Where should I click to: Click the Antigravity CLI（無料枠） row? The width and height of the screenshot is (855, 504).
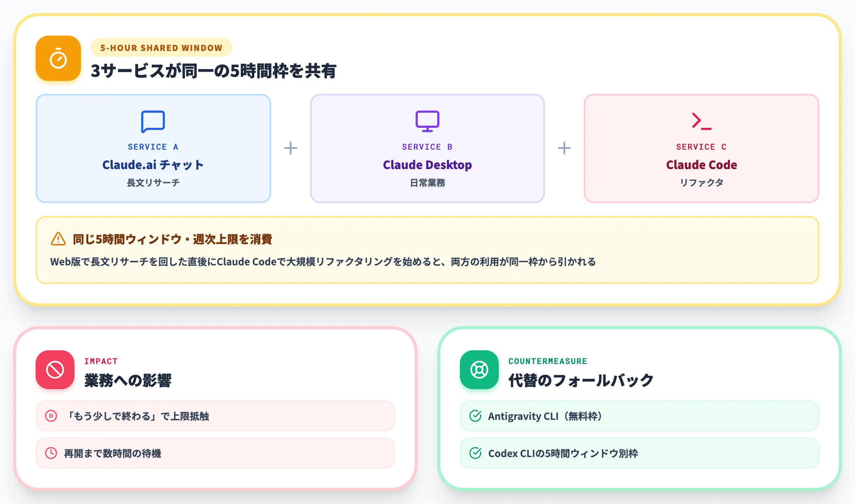click(x=640, y=416)
